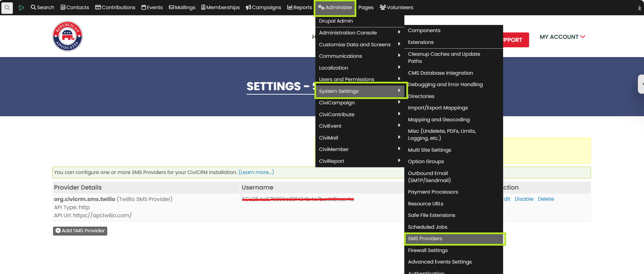The image size is (644, 274).
Task: Click the Learn more link
Action: [256, 172]
